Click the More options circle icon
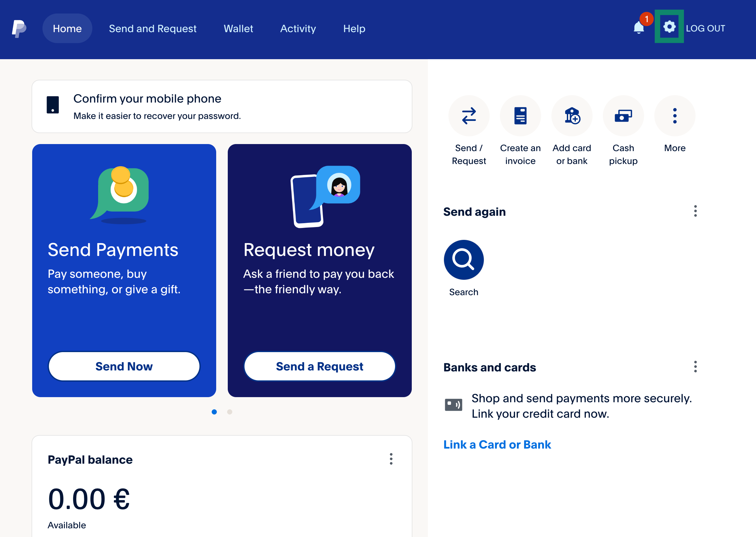 674,116
